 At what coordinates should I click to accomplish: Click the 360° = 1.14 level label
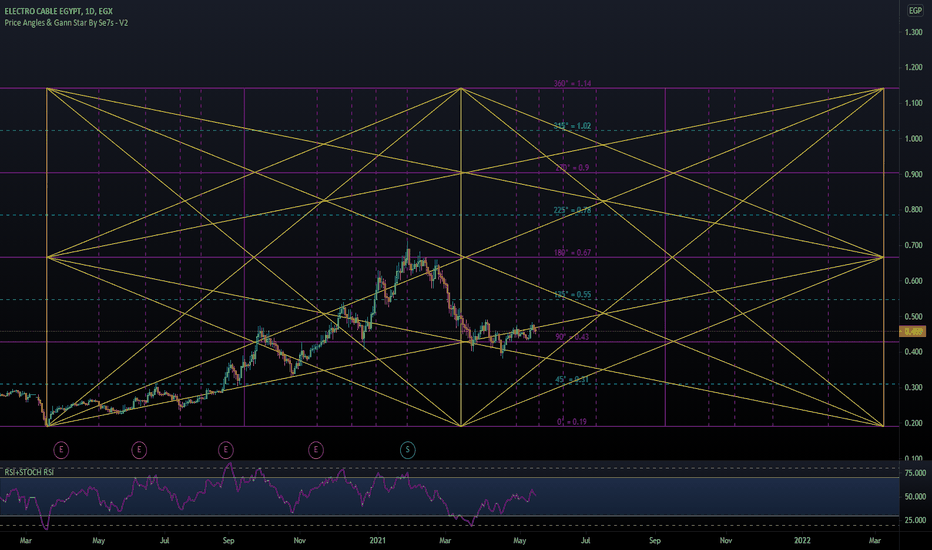[x=572, y=84]
